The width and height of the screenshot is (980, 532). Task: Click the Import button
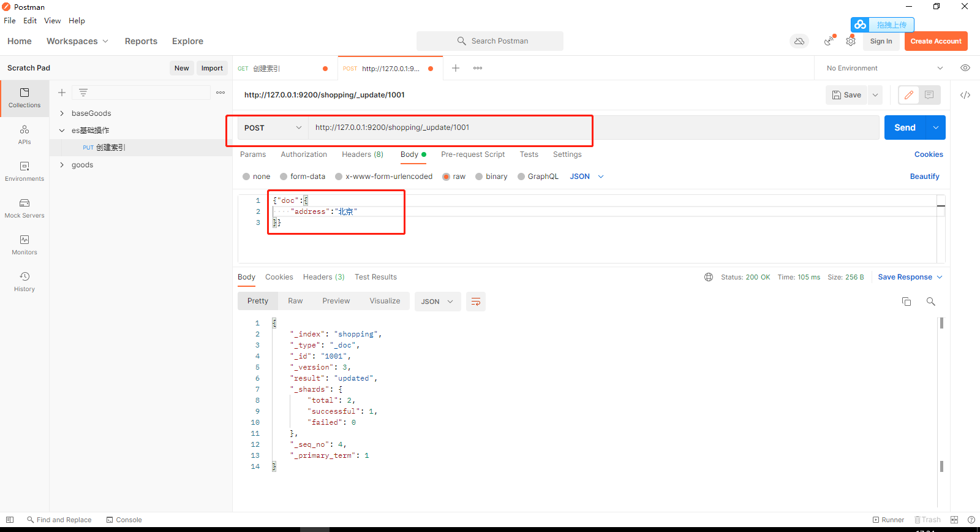click(x=212, y=68)
